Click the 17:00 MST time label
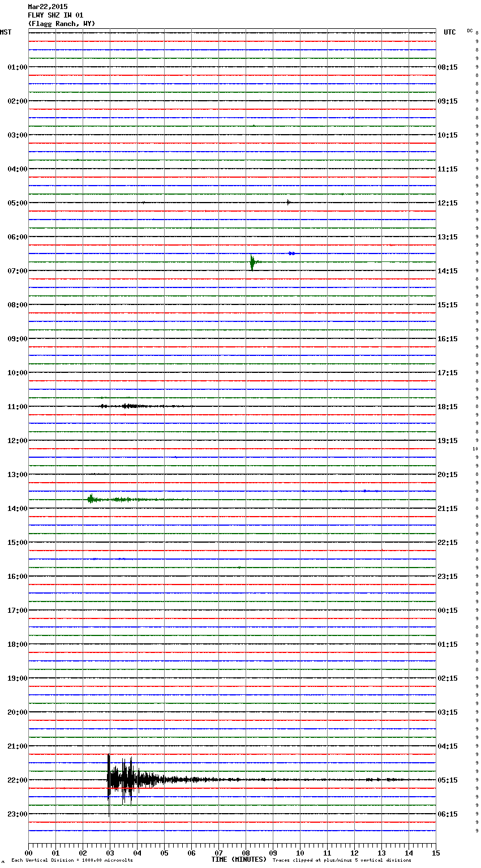The height and width of the screenshot is (868, 481). (17, 610)
